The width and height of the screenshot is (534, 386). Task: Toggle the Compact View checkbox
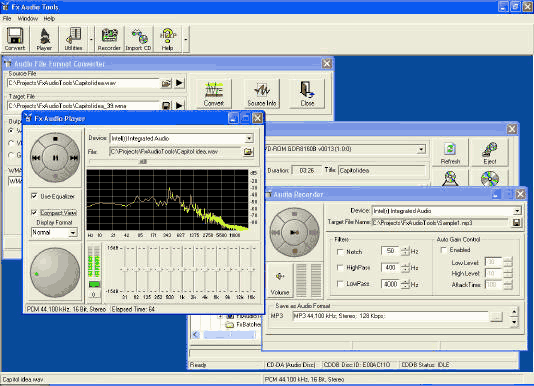pos(34,212)
